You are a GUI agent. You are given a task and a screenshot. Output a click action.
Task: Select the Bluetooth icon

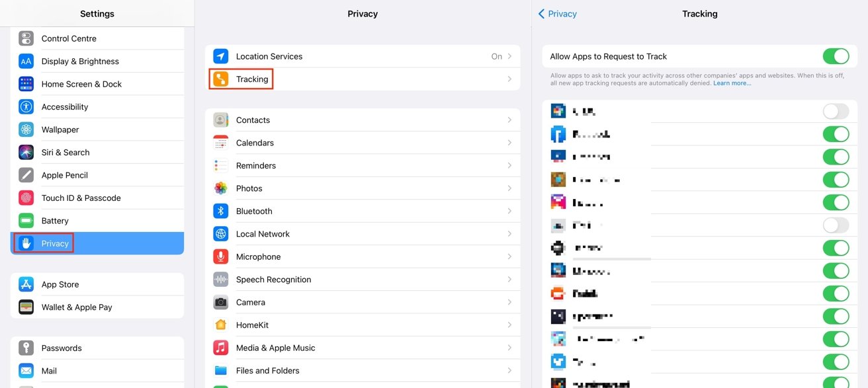coord(221,212)
